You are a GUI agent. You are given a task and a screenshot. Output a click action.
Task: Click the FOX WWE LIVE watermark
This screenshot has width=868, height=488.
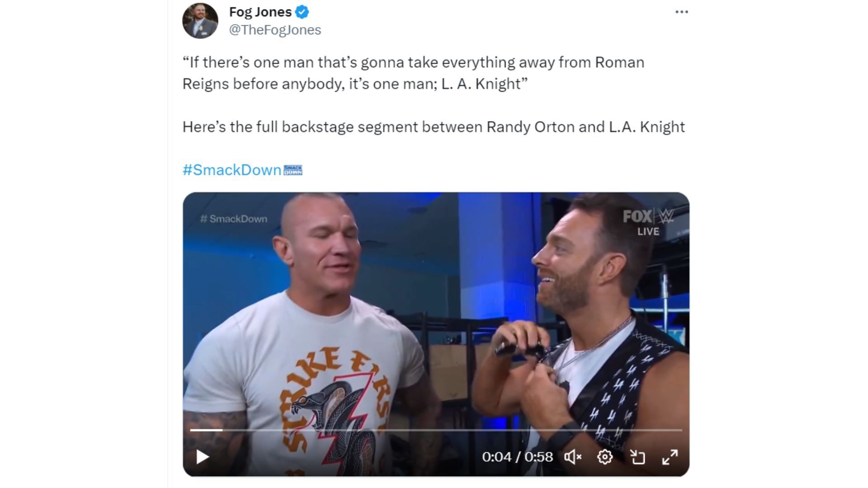tap(649, 222)
